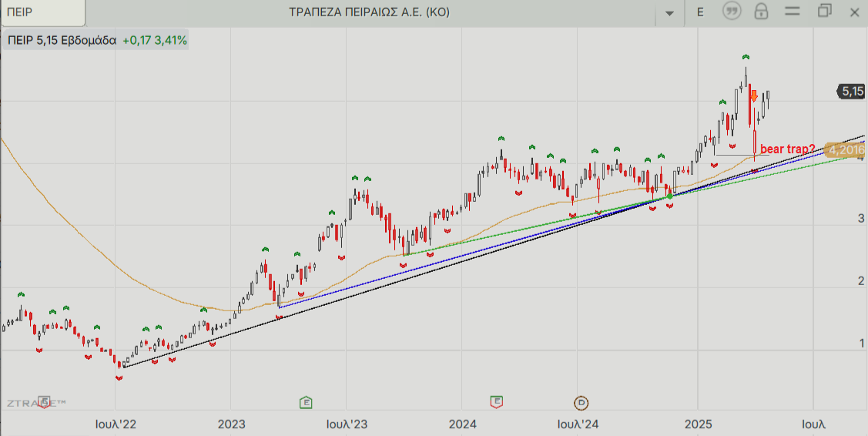This screenshot has width=868, height=436.
Task: Open the D dividend event marker
Action: (581, 403)
